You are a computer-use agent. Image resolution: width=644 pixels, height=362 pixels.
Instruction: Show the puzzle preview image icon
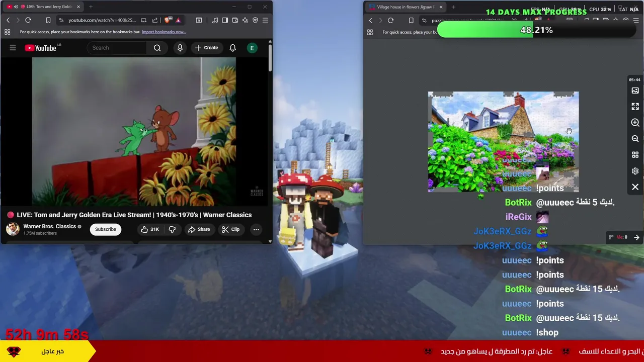(x=635, y=90)
